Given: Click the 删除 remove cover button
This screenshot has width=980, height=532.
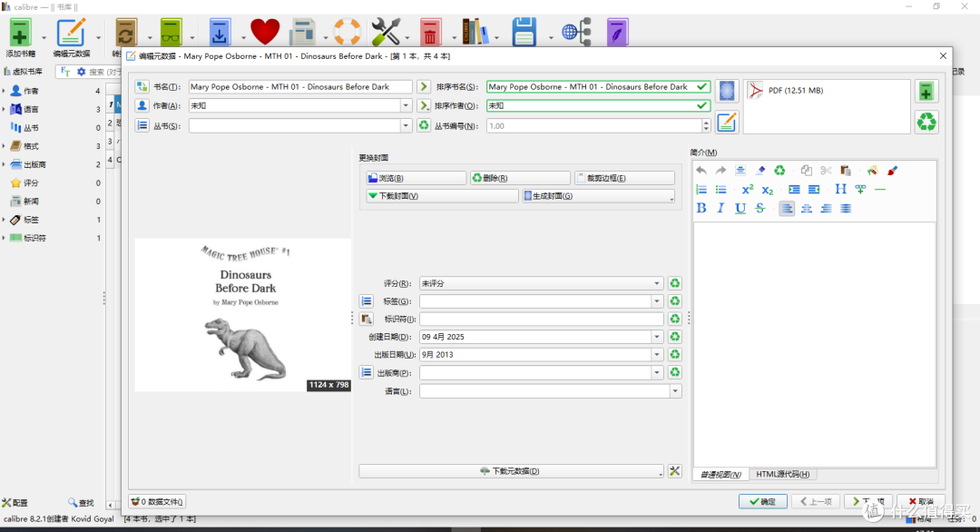Looking at the screenshot, I should click(x=520, y=178).
